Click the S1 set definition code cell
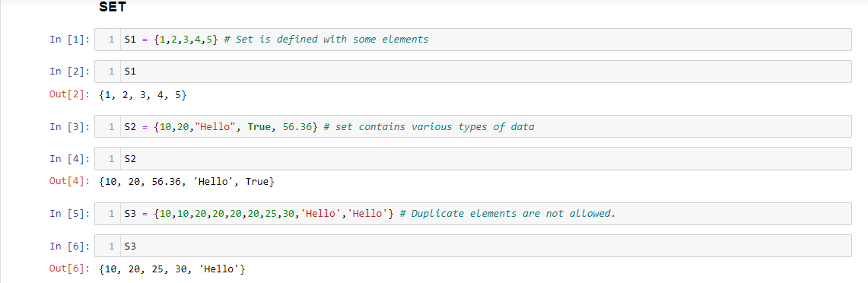Viewport: 868px width, 283px height. pos(472,40)
